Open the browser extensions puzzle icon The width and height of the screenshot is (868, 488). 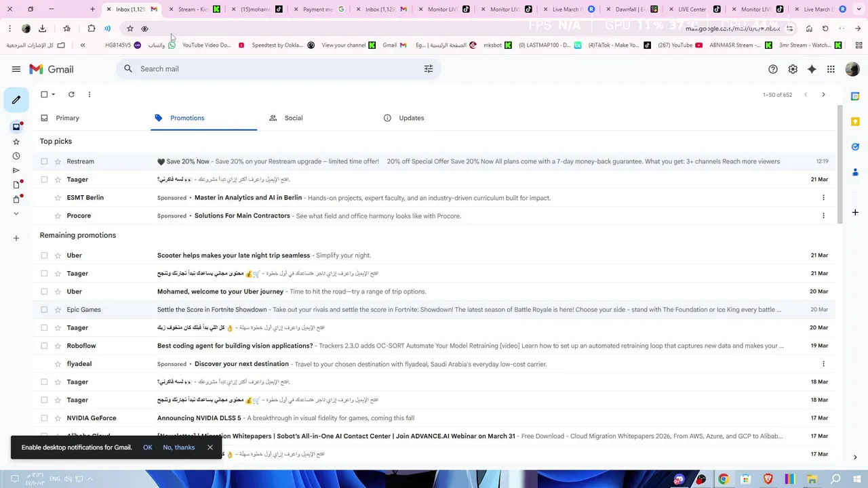click(x=92, y=28)
